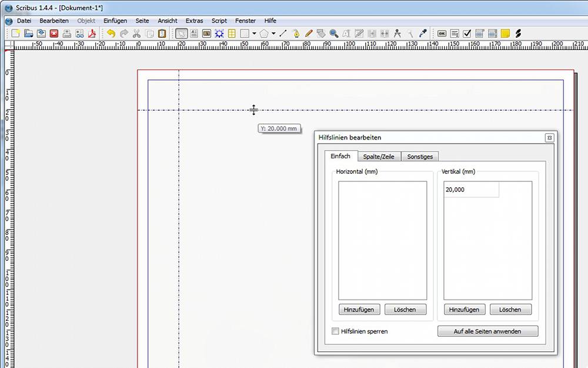Insert a PDF combo box
Image resolution: width=588 pixels, height=368 pixels.
480,34
